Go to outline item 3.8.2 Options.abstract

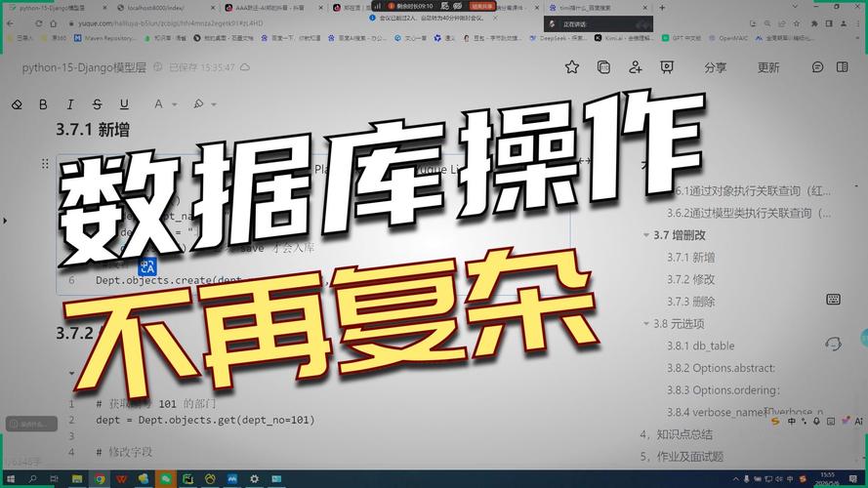pos(721,368)
